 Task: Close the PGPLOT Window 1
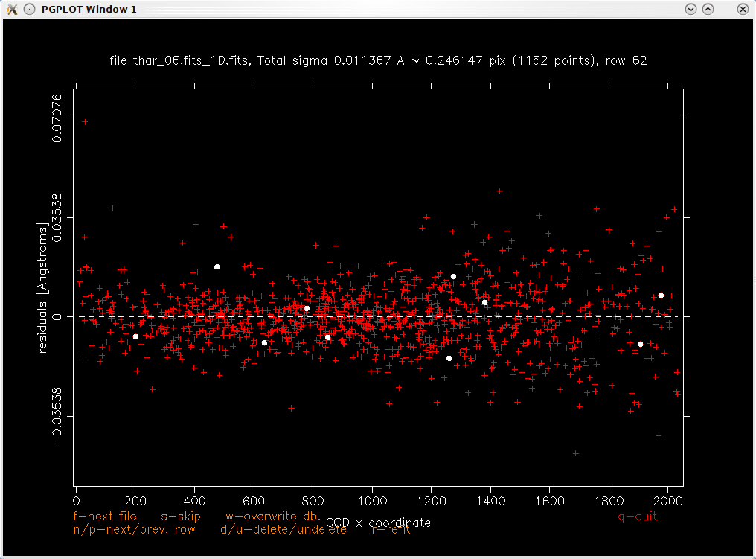[x=743, y=9]
